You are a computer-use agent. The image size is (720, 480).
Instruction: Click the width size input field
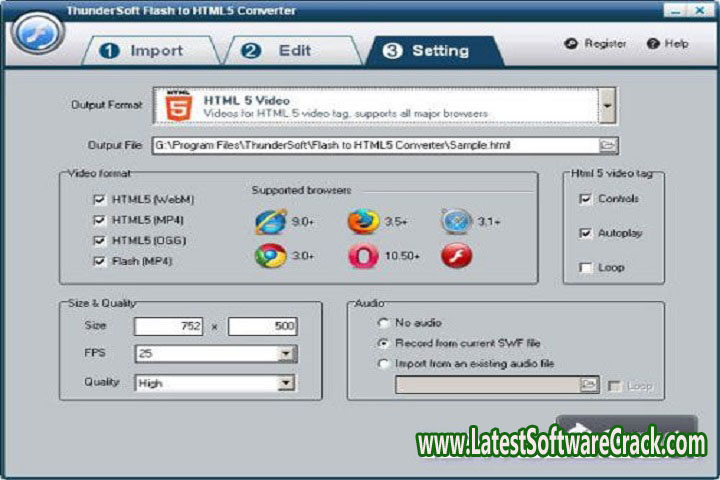point(169,326)
